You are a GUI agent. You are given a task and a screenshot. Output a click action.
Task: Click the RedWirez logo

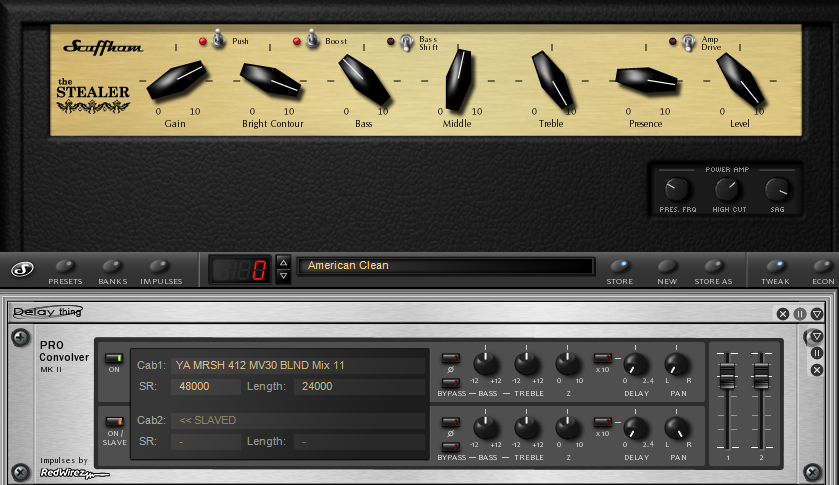74,473
